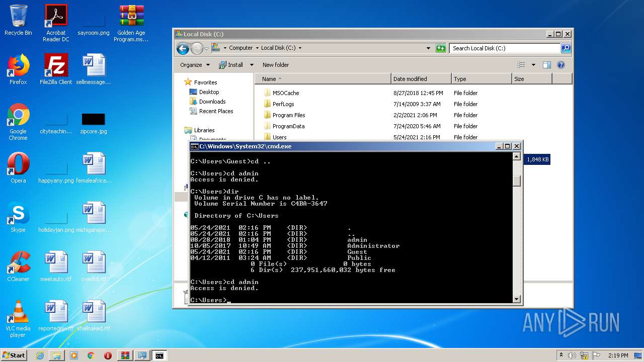644x362 pixels.
Task: Toggle the Explorer preview pane button
Action: 547,65
